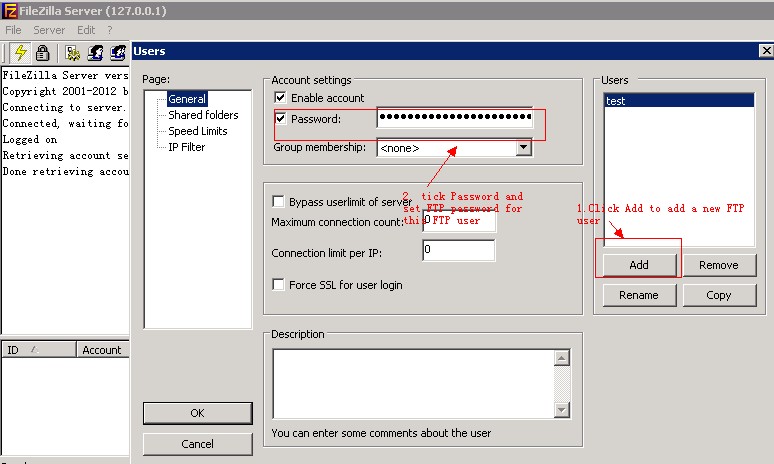
Task: Click the Groups toolbar icon
Action: click(120, 53)
